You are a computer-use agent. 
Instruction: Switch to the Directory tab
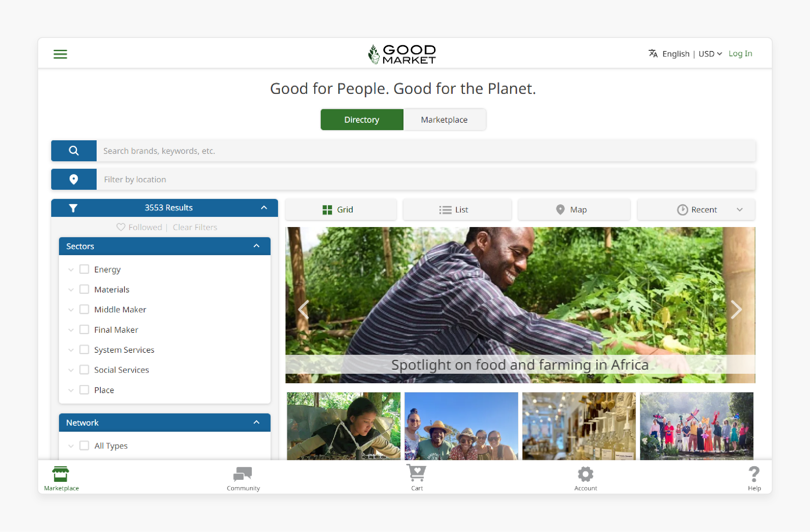362,119
